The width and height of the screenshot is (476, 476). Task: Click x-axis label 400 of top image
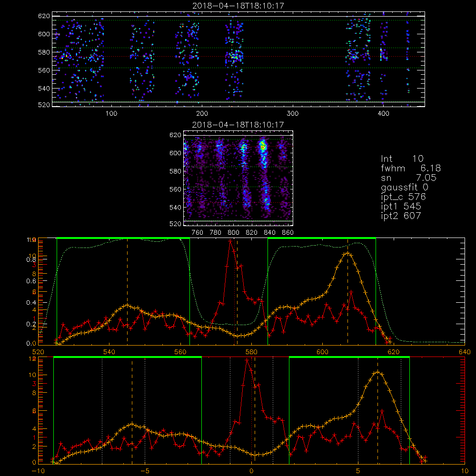383,114
